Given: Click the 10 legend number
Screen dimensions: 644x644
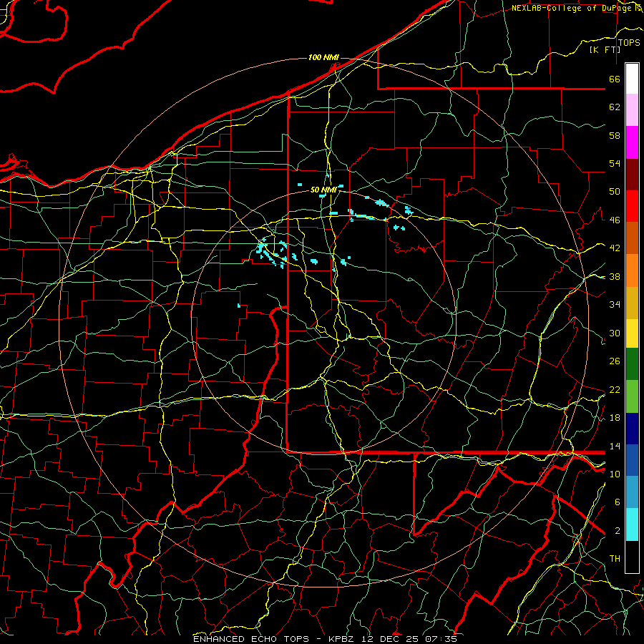Looking at the screenshot, I should click(615, 474).
